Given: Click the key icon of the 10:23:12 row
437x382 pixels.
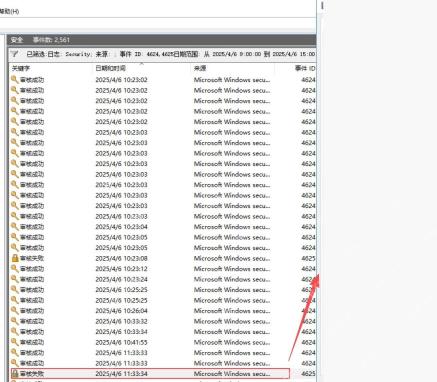Looking at the screenshot, I should [x=14, y=269].
